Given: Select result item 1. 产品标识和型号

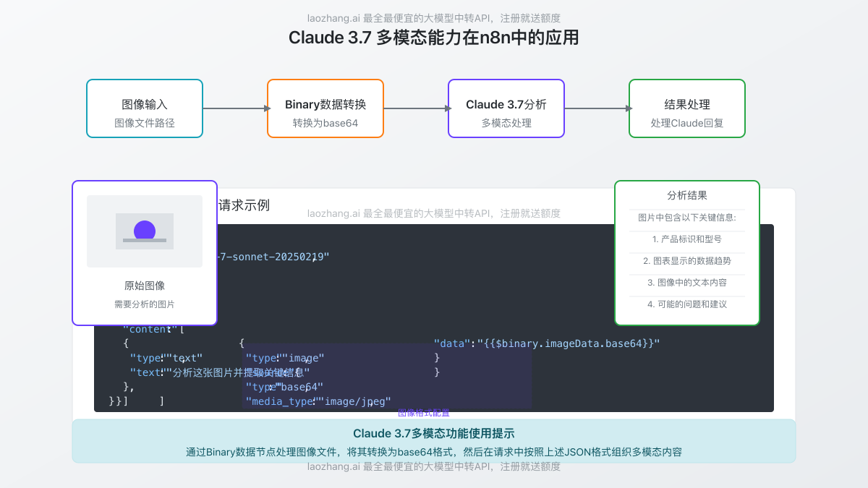Looking at the screenshot, I should 687,239.
